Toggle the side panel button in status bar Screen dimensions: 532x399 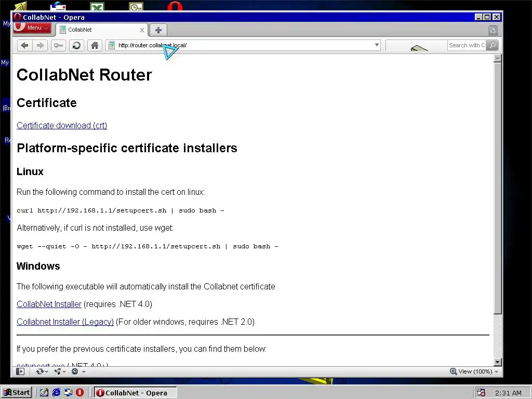point(20,371)
